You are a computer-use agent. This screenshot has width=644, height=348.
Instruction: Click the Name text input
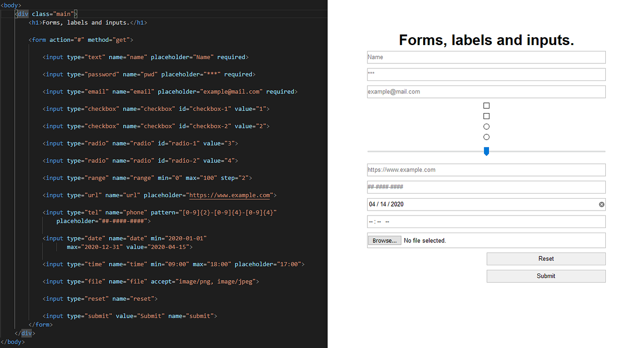[x=486, y=57]
